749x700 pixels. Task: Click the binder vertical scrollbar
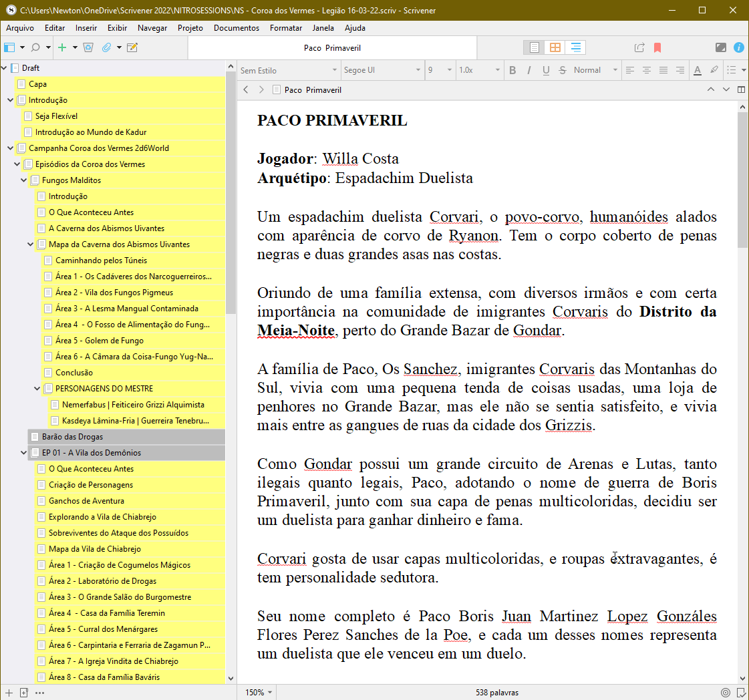pos(231,191)
